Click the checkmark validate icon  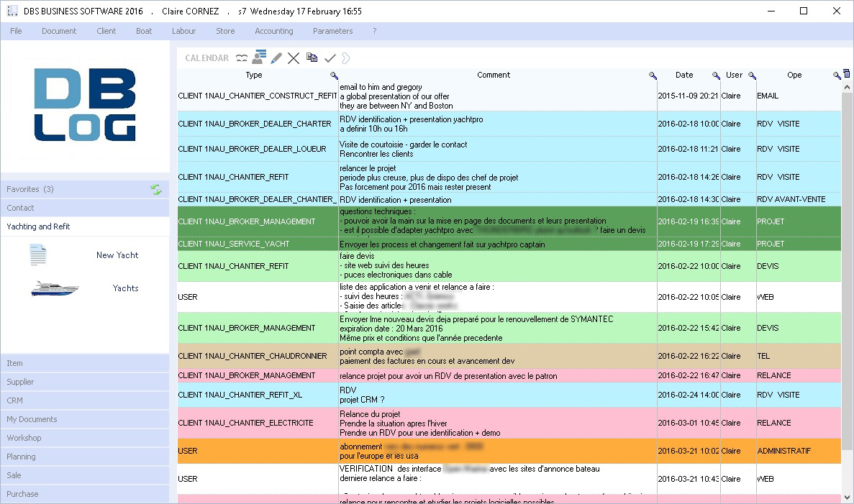tap(330, 58)
